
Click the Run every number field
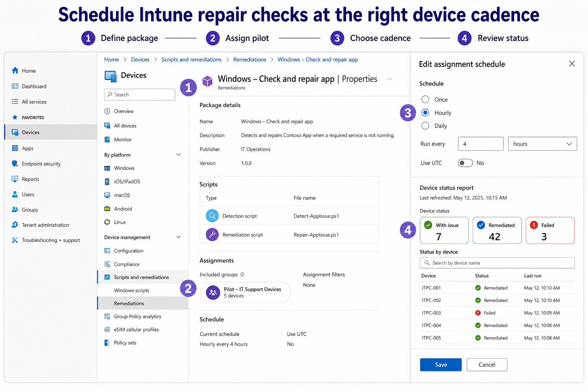[x=481, y=144]
